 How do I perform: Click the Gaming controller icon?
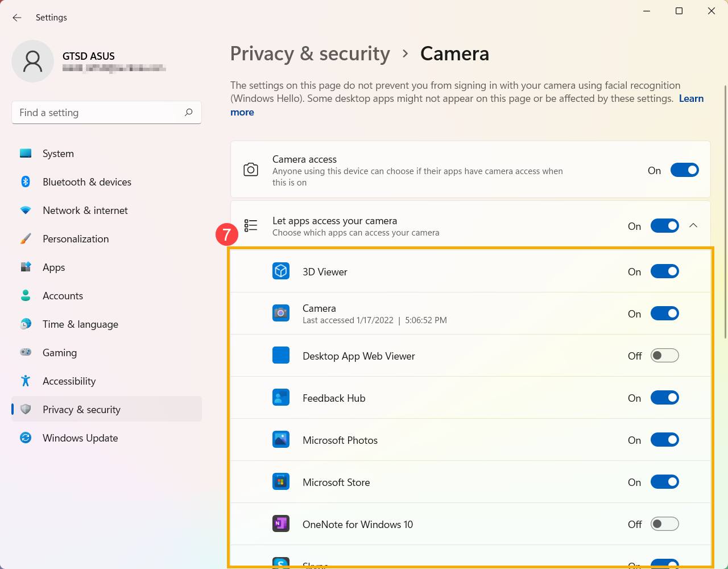[x=26, y=352]
